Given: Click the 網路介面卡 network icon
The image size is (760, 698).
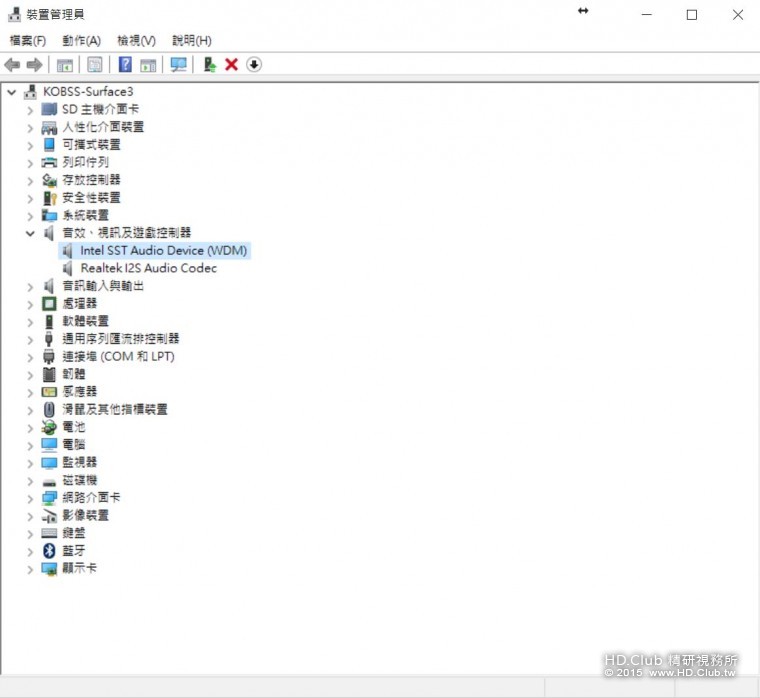Looking at the screenshot, I should click(x=49, y=498).
